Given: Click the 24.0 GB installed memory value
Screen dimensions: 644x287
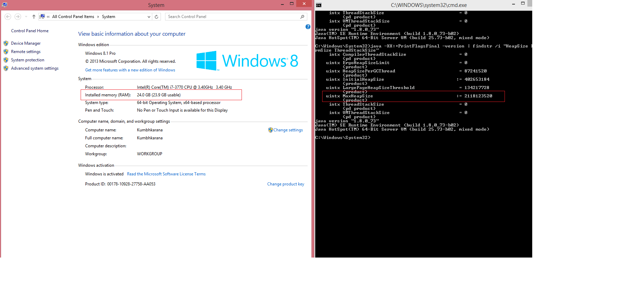Looking at the screenshot, I should 159,95.
